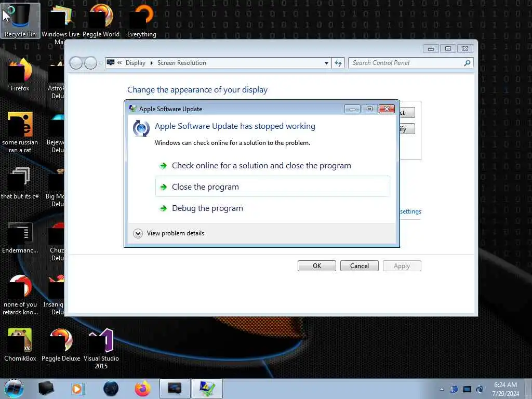Click the monitor tray icon
The height and width of the screenshot is (399, 532).
point(467,389)
